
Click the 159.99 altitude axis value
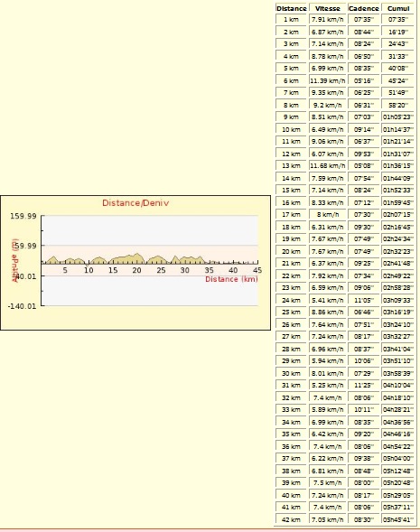[x=23, y=216]
